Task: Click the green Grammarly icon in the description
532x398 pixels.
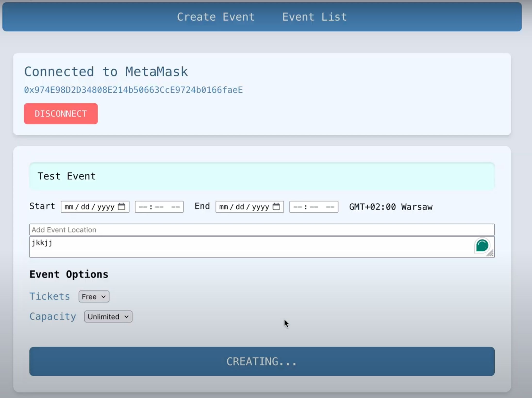Action: tap(482, 245)
